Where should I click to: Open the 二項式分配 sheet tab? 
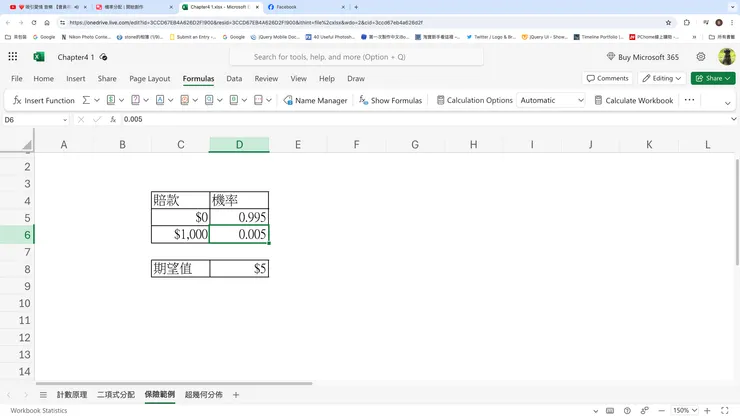(116, 395)
